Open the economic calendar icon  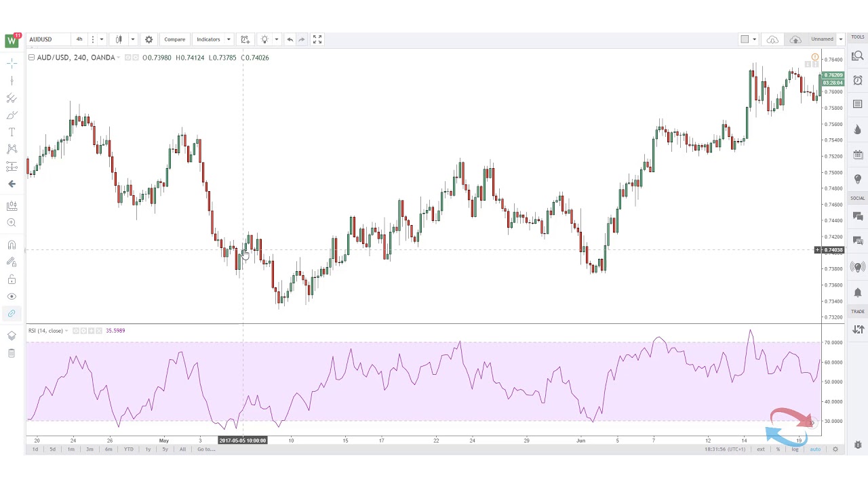coord(858,154)
